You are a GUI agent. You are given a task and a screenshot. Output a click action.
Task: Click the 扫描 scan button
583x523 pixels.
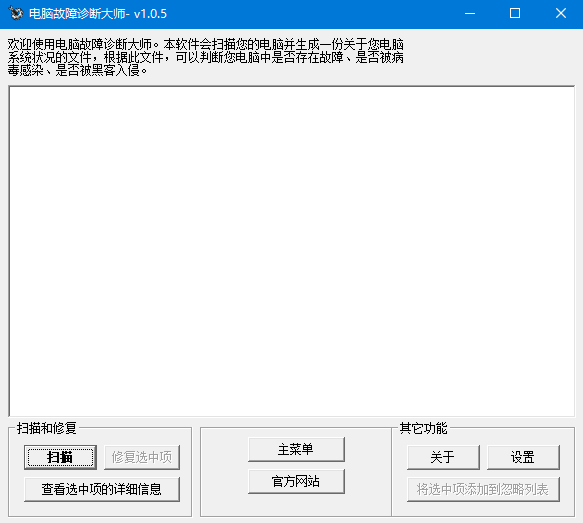[x=60, y=457]
